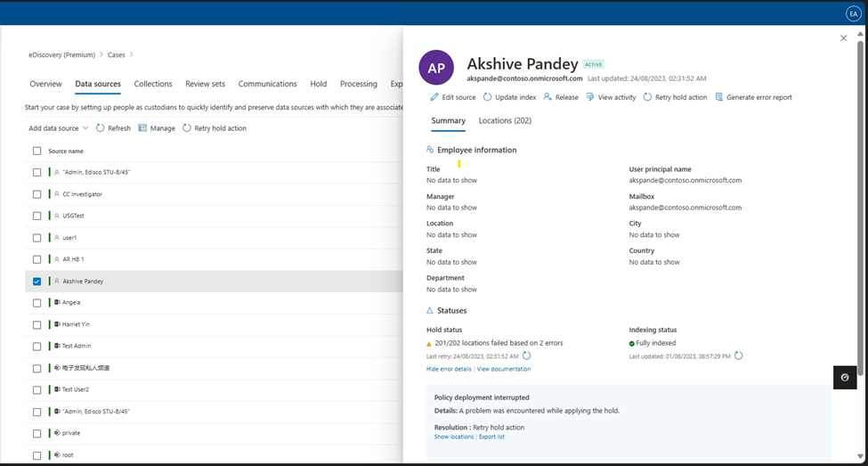This screenshot has height=466, width=868.
Task: Select the Data sources tab
Action: coord(97,84)
